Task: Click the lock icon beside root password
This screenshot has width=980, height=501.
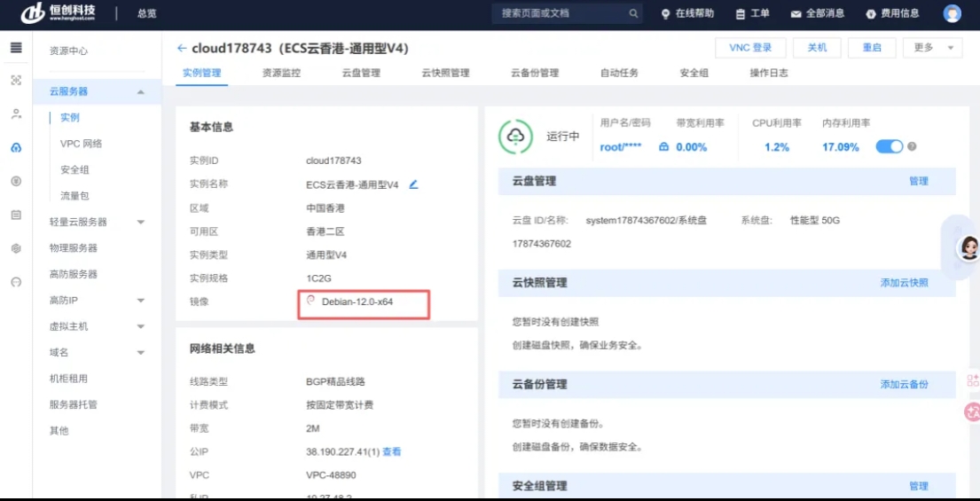Action: [663, 147]
